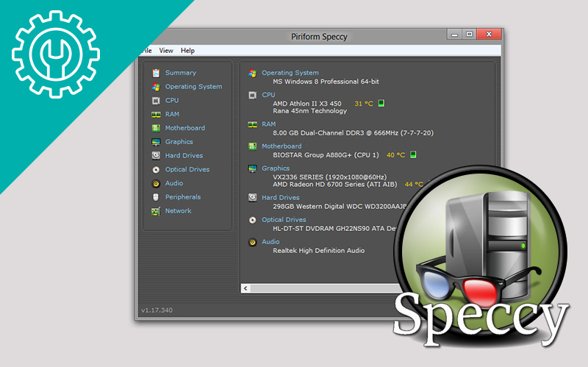The height and width of the screenshot is (367, 588).
Task: Select Peripherals in the sidebar
Action: click(183, 197)
